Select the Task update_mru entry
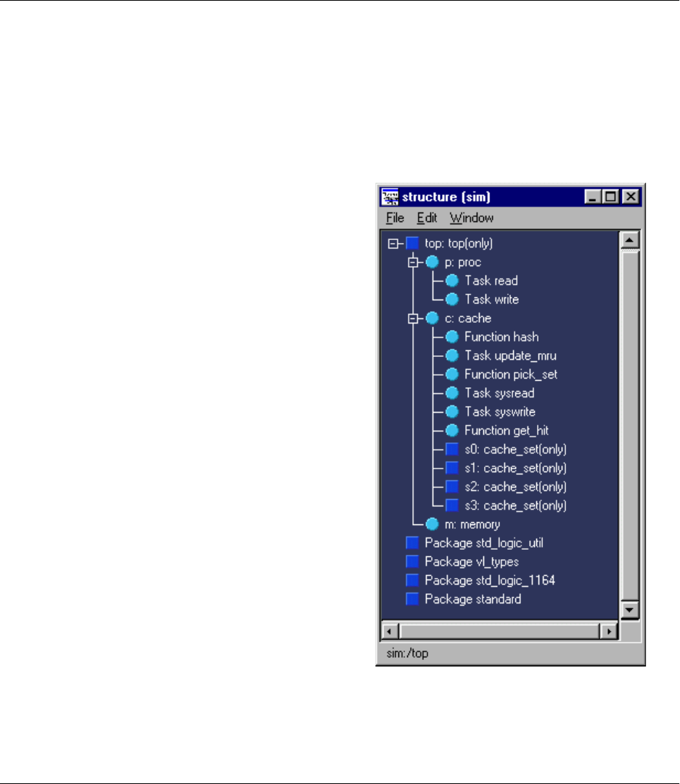 click(x=510, y=356)
